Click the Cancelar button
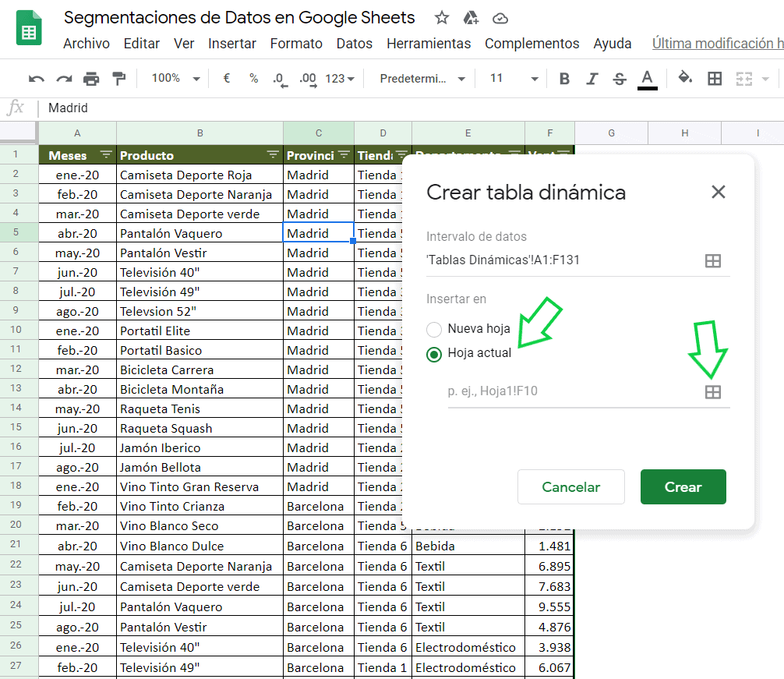The image size is (784, 679). tap(571, 486)
